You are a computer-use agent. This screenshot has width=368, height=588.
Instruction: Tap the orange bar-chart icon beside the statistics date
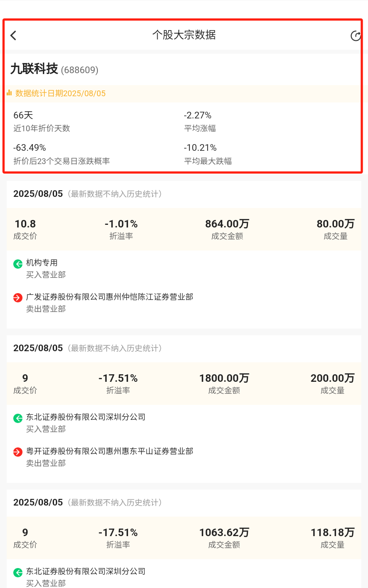pos(9,93)
